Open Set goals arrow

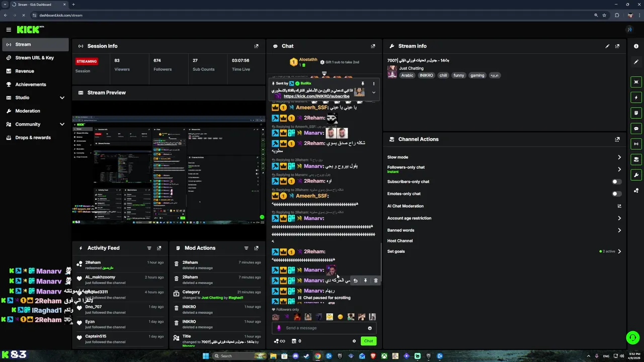[x=619, y=251]
